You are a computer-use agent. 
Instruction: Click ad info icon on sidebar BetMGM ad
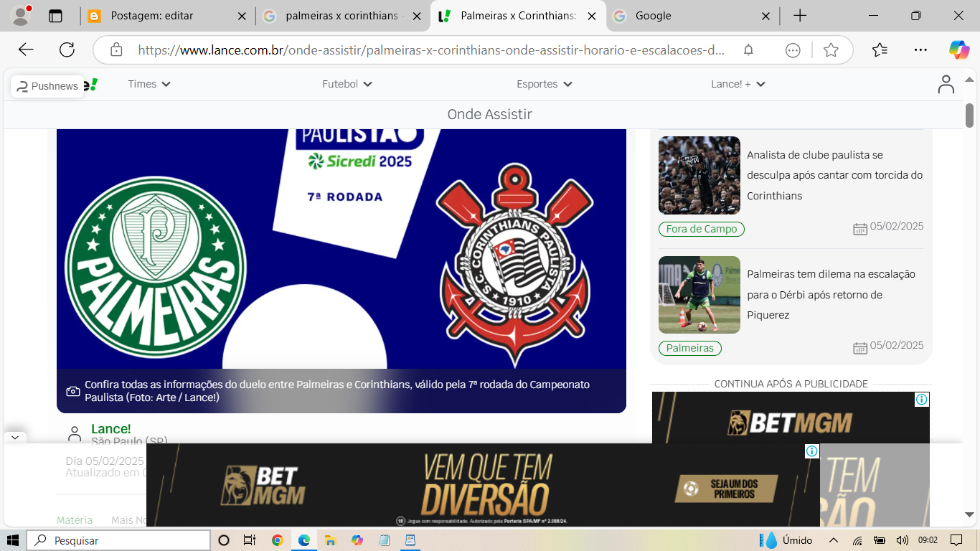point(922,400)
